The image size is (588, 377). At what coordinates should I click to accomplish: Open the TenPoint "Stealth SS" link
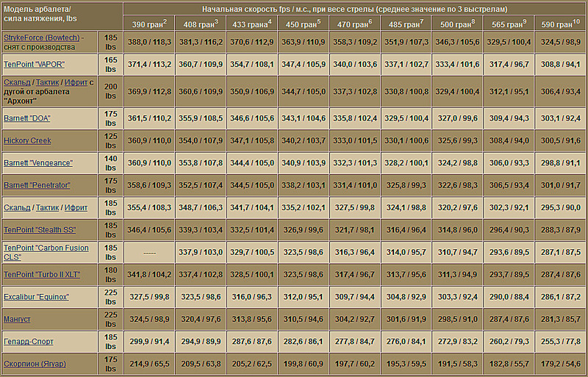click(40, 230)
